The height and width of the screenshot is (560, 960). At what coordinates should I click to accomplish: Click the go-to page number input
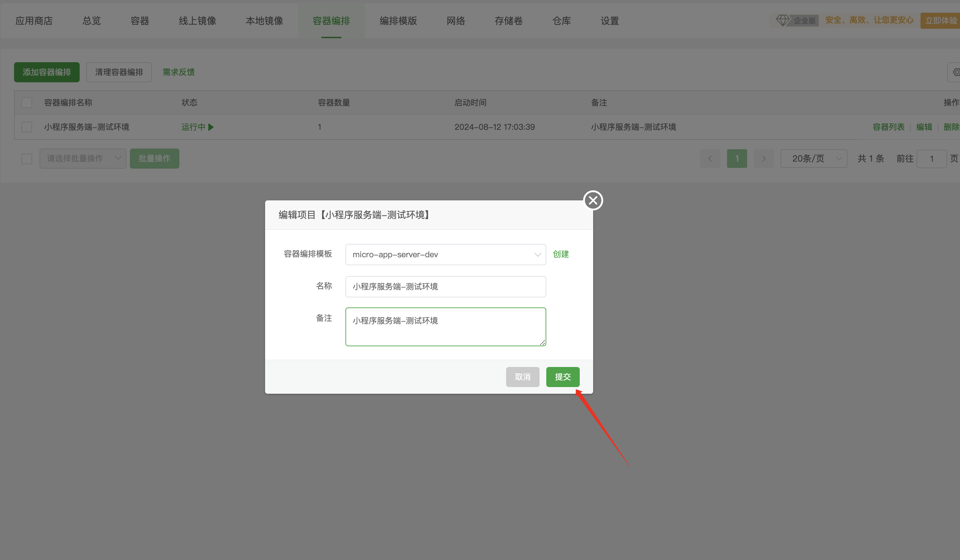pos(932,158)
